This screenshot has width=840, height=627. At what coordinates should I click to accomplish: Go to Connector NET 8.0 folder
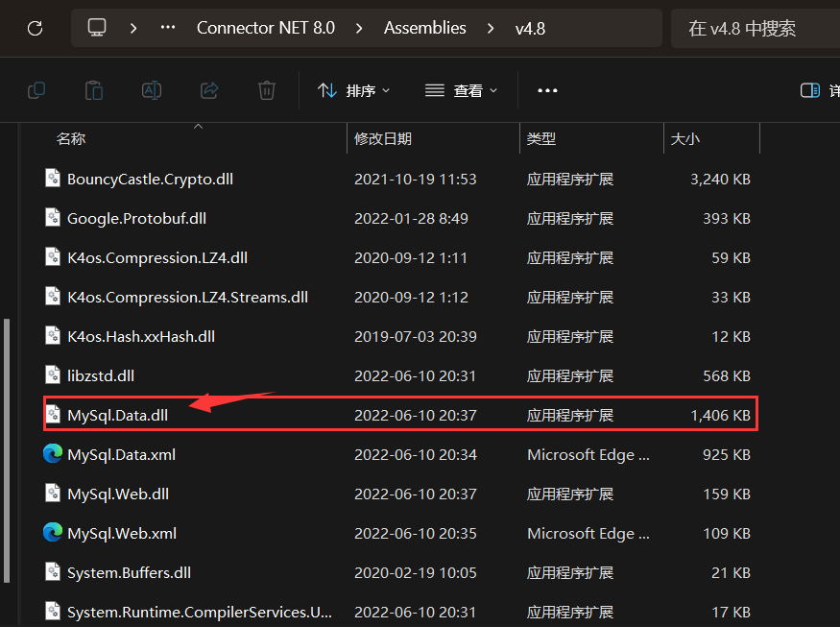266,28
